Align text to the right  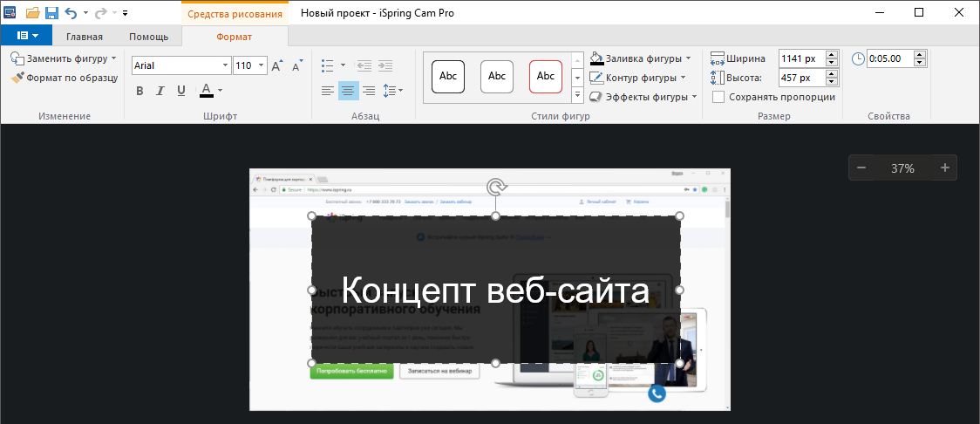369,91
